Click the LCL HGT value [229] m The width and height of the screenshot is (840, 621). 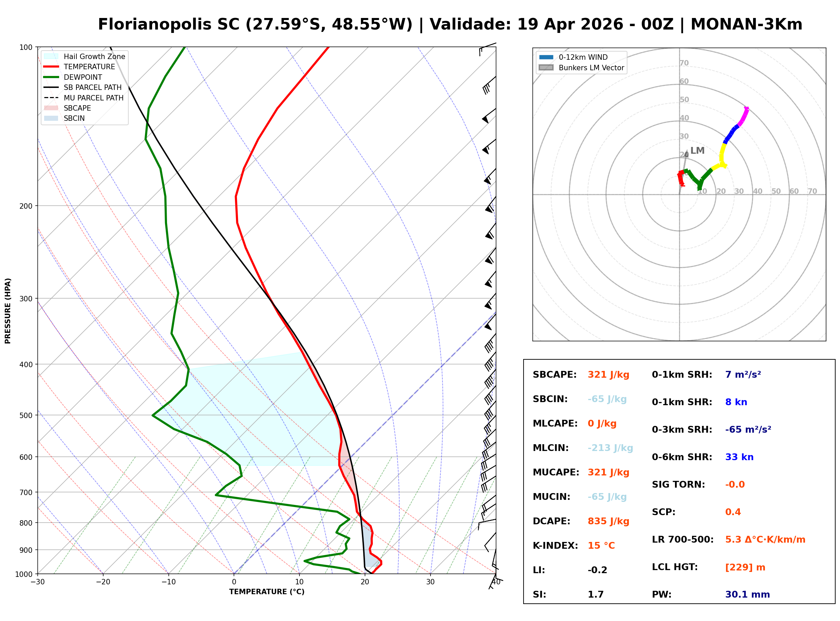pyautogui.click(x=746, y=568)
